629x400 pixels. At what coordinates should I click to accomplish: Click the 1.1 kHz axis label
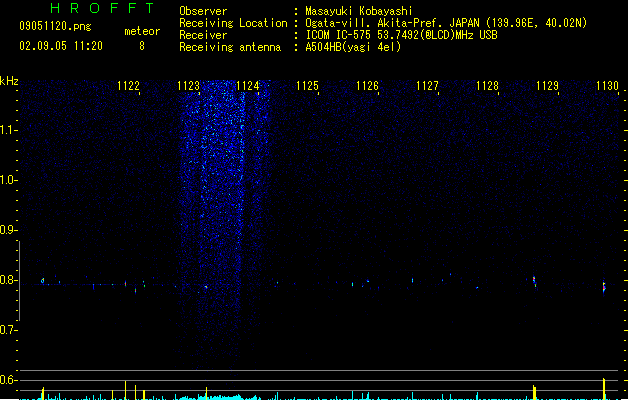8,130
